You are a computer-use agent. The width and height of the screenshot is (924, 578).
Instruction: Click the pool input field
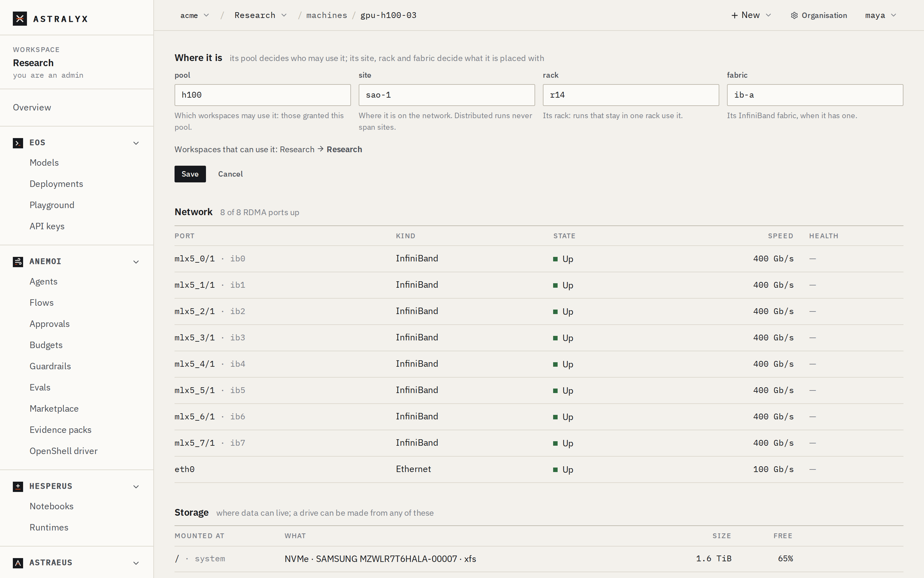(263, 95)
